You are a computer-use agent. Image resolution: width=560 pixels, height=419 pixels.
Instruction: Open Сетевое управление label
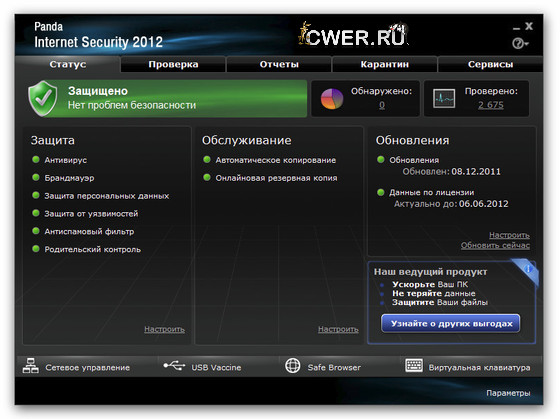click(88, 368)
